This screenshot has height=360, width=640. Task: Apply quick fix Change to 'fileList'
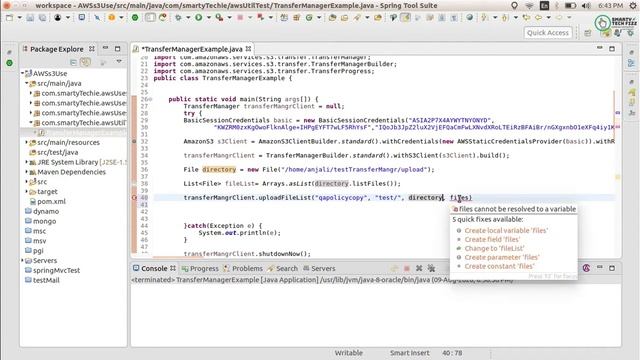pos(494,249)
